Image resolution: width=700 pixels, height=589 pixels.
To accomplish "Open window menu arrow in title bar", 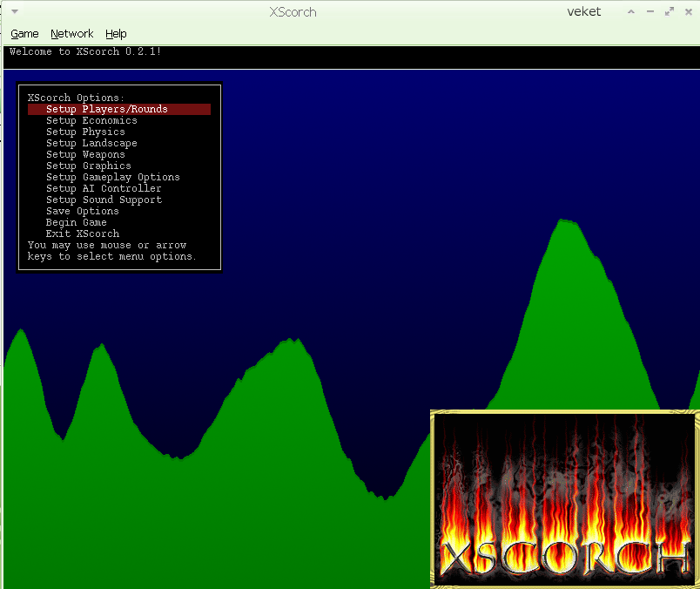I will click(x=15, y=11).
